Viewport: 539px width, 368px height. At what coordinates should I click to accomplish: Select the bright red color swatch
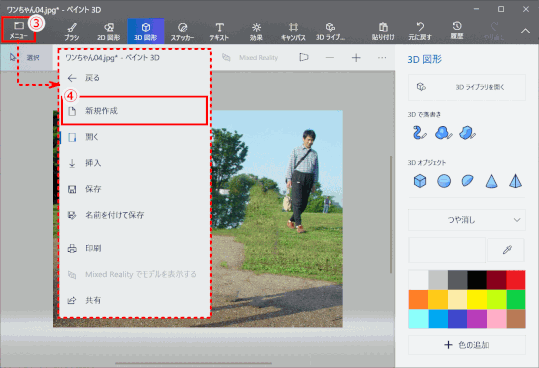516,280
